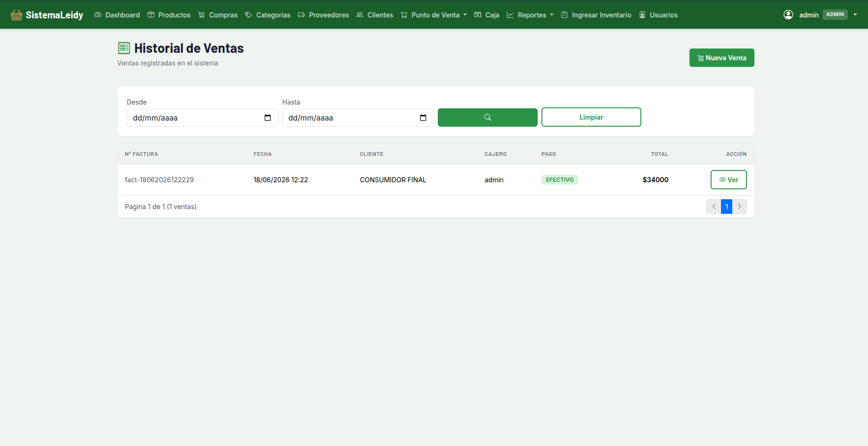The width and height of the screenshot is (868, 446).
Task: Open the Caja page
Action: 487,15
